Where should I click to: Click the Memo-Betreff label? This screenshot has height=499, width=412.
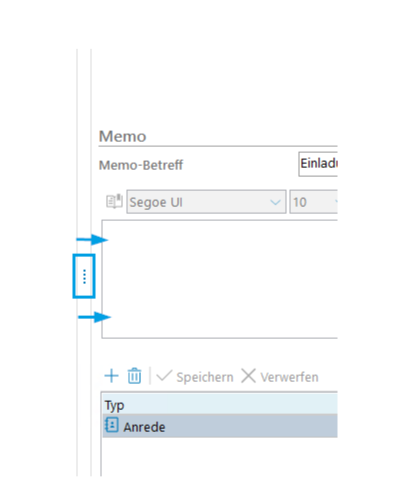[x=141, y=165]
